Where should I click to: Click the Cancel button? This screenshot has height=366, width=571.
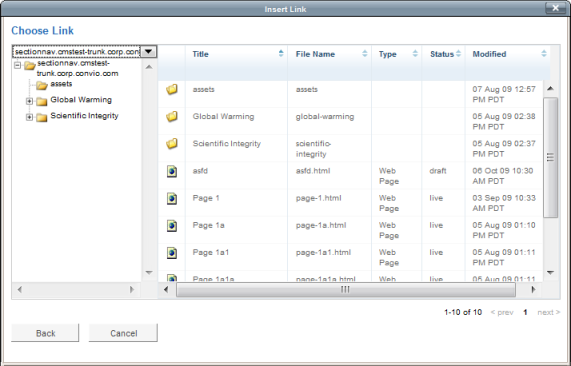(123, 333)
